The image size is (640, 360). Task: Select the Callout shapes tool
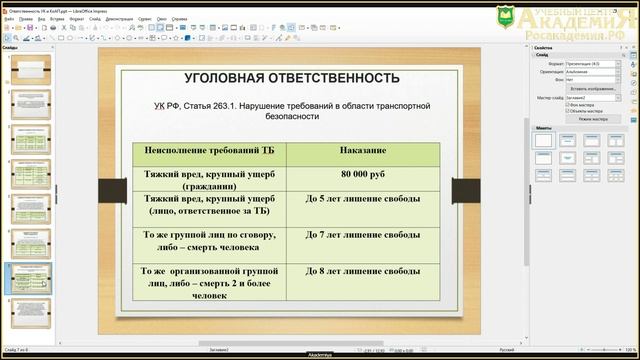[164, 38]
